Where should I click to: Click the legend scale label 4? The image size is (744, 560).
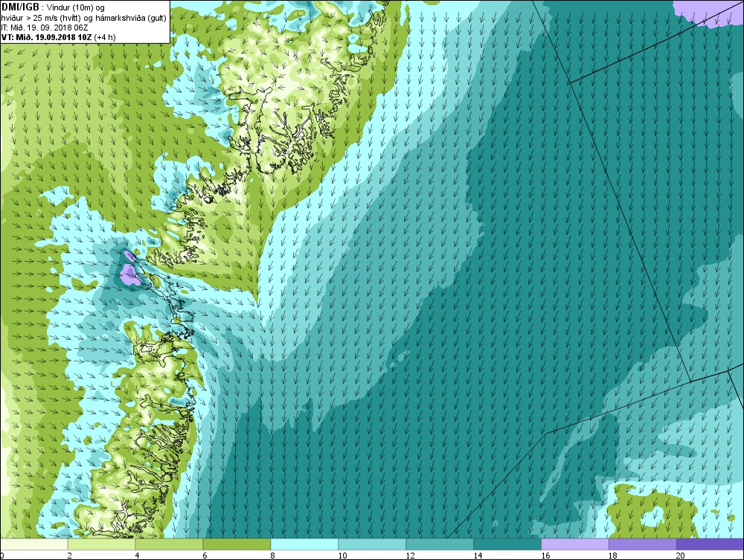pyautogui.click(x=138, y=556)
